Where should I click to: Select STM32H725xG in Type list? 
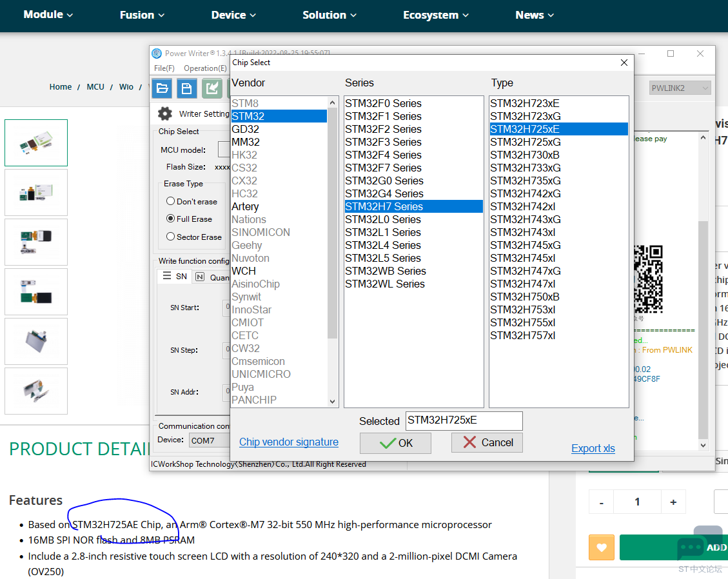pos(559,142)
